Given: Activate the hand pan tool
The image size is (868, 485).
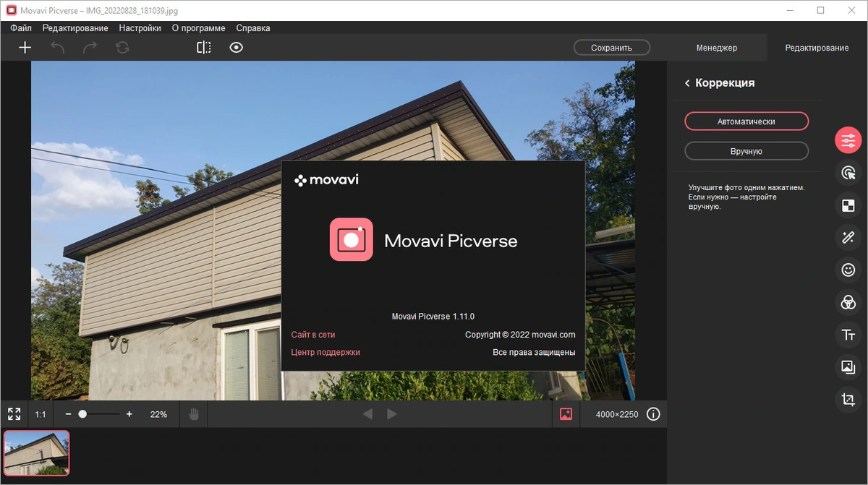Looking at the screenshot, I should (193, 414).
